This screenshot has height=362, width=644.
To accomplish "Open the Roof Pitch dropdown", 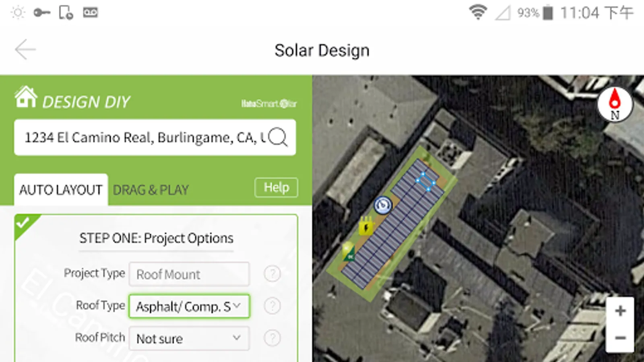I will 189,339.
